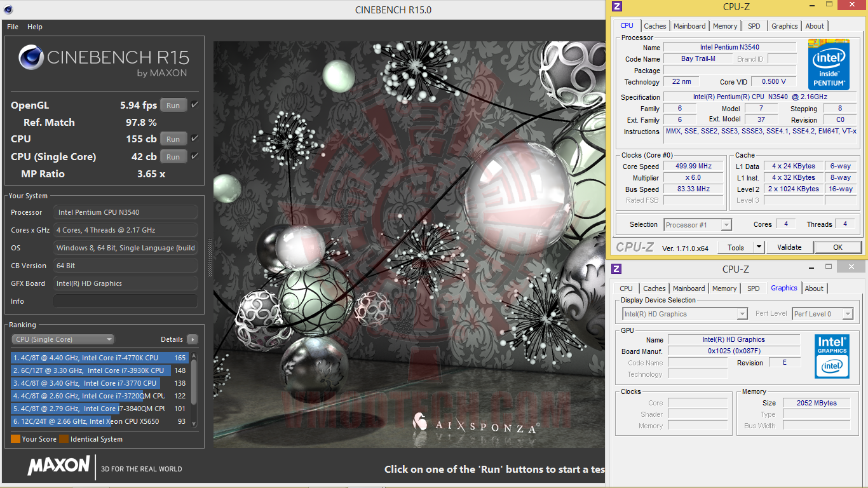Select ranking row Intel Core i7-3930K CPU

tap(99, 370)
